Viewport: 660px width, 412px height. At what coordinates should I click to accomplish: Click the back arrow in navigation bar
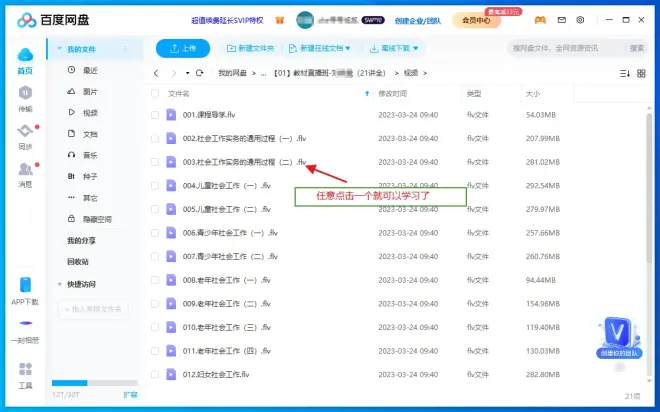(157, 73)
